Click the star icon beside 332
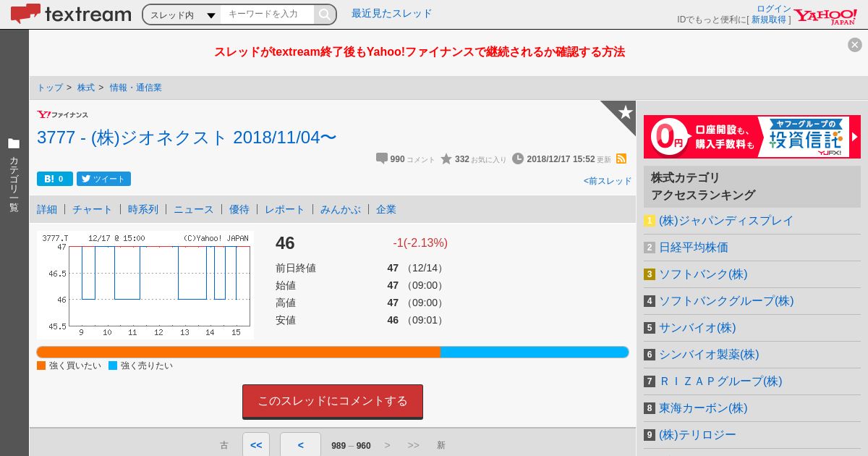 [x=446, y=159]
